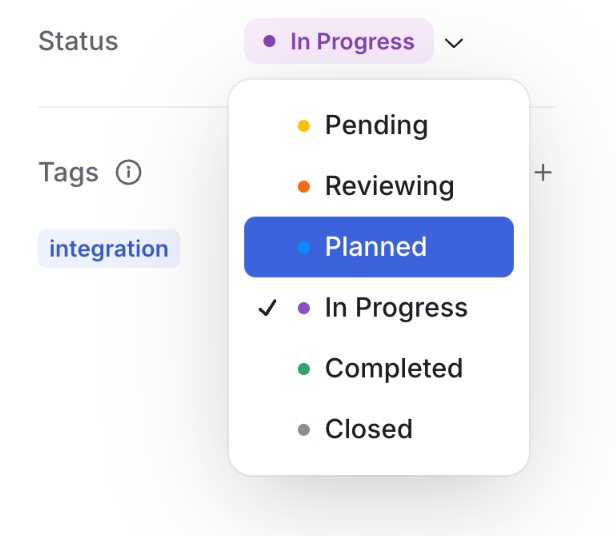
Task: Expand the Status dropdown chevron
Action: coord(454,43)
